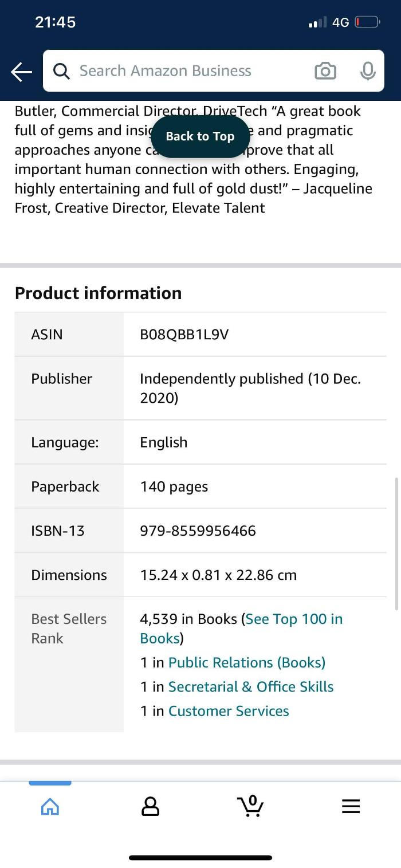Open Secretarial & Office Skills link

(250, 687)
